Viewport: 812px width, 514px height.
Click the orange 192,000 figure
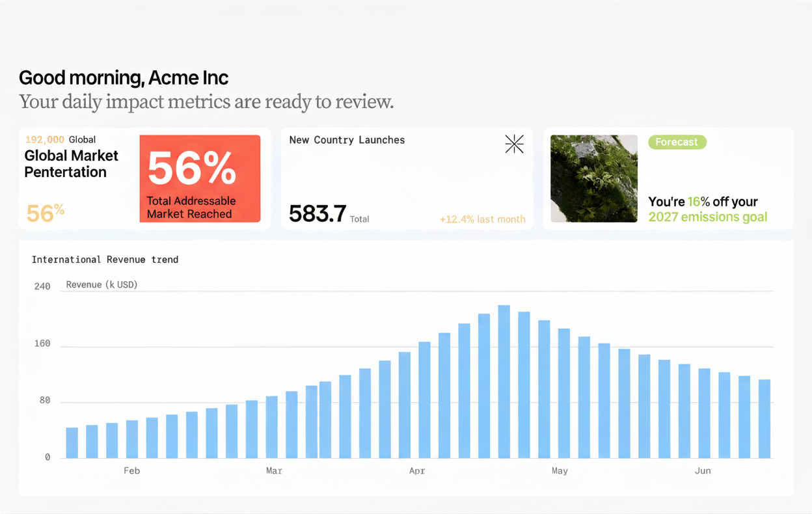click(x=45, y=139)
